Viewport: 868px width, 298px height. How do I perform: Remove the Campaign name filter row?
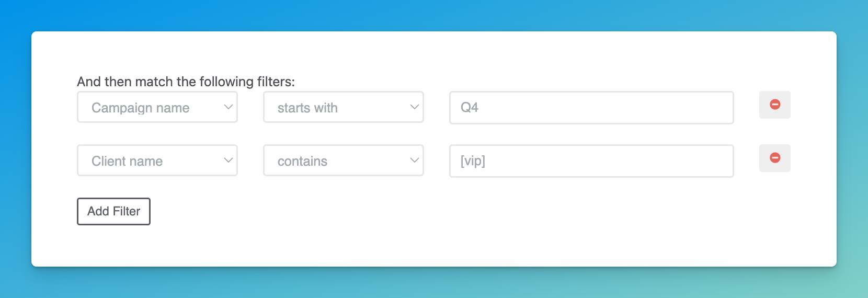click(774, 105)
